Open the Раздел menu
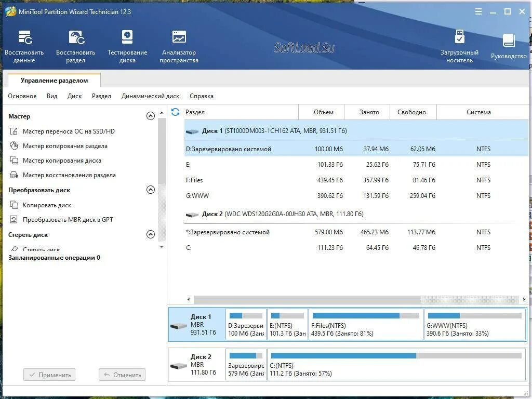532x399 pixels. click(x=101, y=96)
